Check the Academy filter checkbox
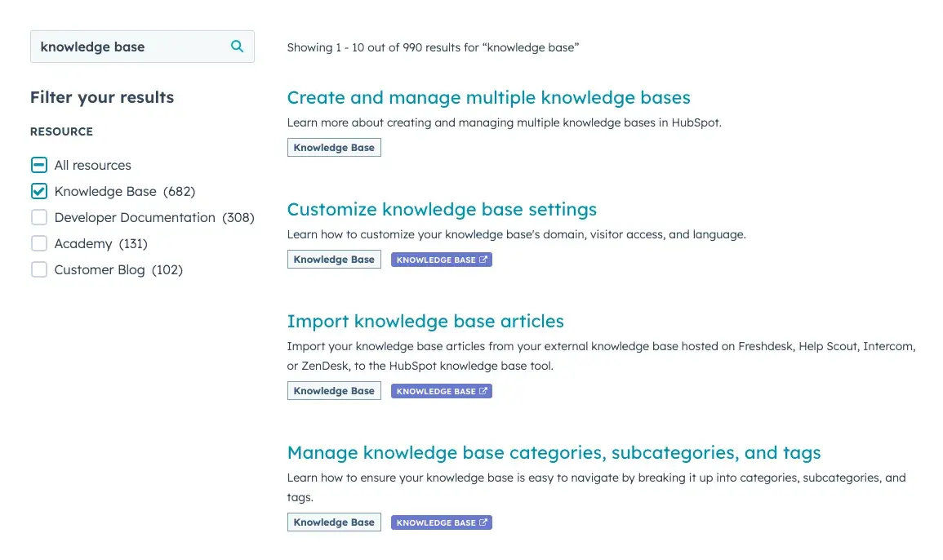Screen dimensions: 943x560 click(38, 243)
